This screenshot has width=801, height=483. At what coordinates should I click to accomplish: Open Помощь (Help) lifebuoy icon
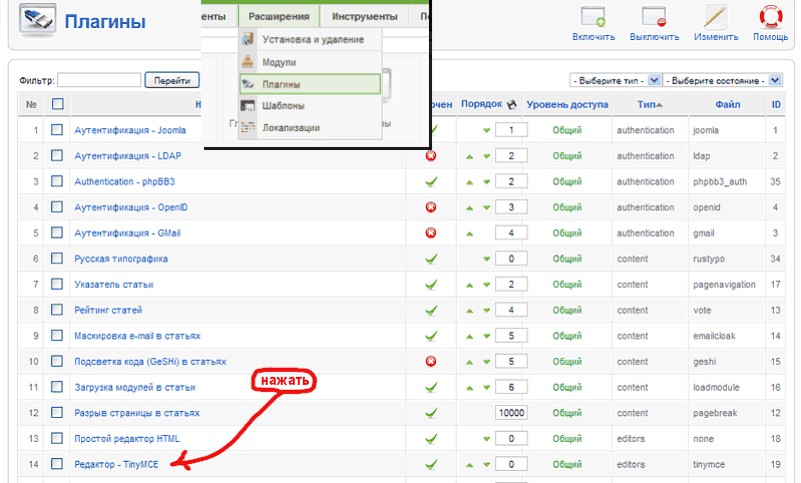coord(770,18)
